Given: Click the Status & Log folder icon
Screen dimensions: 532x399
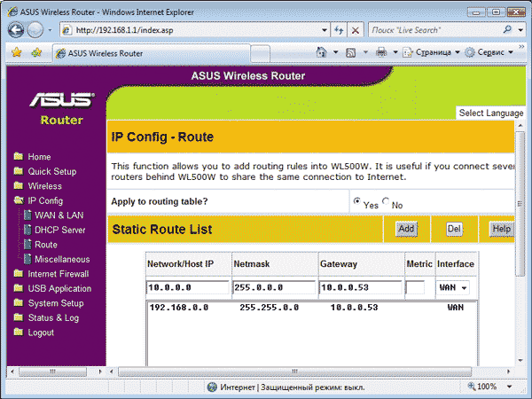Looking at the screenshot, I should (x=19, y=317).
